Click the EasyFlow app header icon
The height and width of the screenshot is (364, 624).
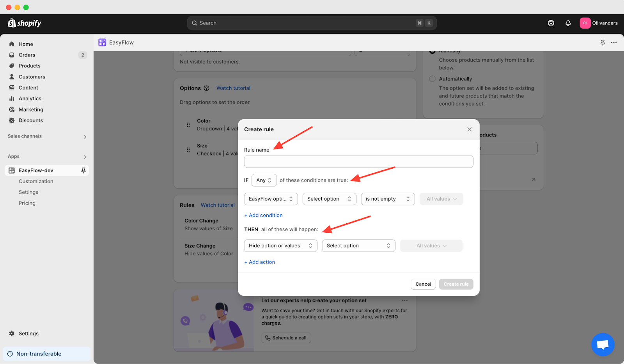pos(102,42)
